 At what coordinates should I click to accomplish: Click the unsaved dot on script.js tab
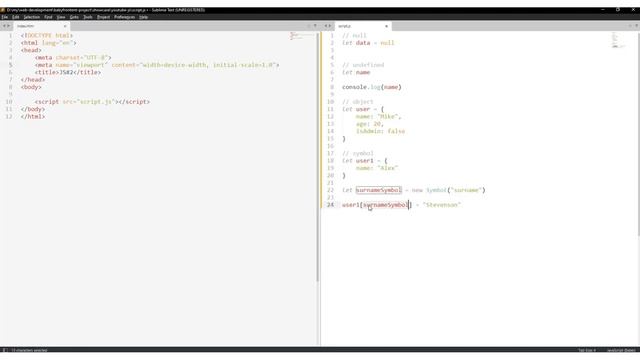coord(387,26)
